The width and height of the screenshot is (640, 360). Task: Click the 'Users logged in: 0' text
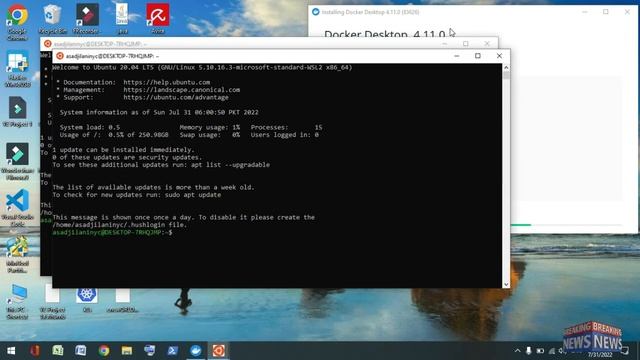284,135
